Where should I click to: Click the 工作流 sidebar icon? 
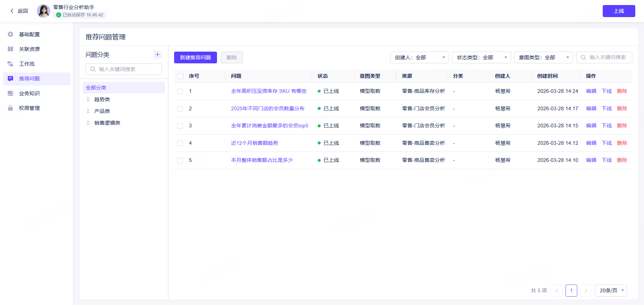coord(10,64)
